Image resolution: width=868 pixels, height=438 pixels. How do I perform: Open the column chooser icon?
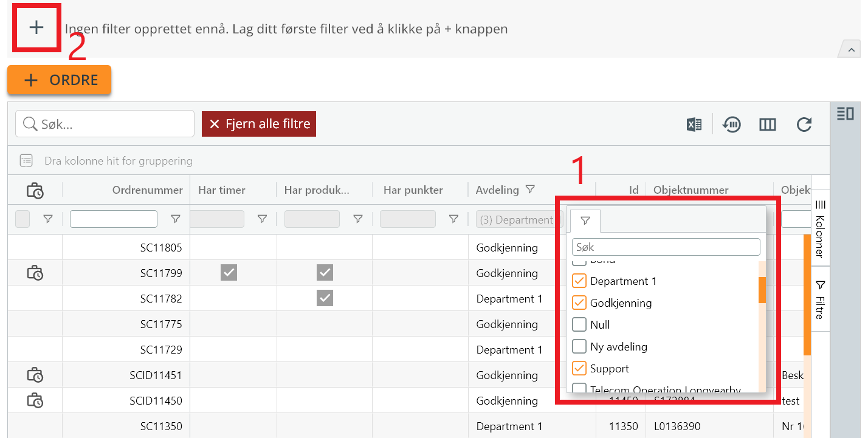[768, 125]
